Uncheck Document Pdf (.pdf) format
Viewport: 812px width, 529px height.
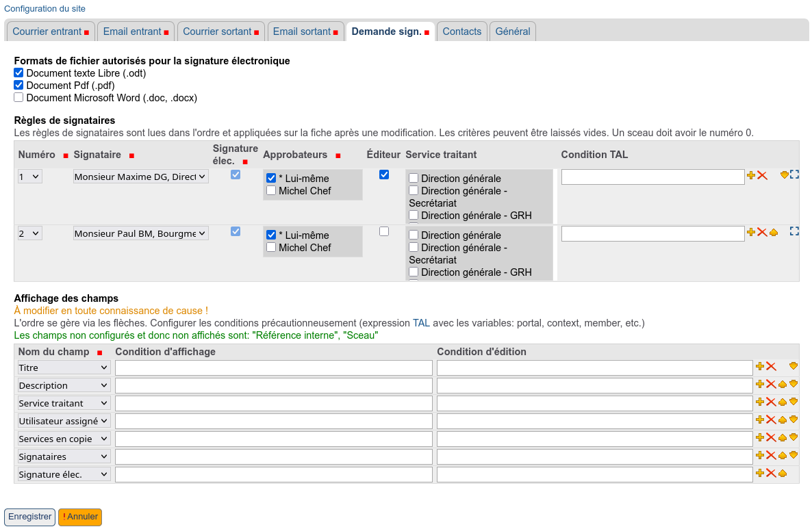18,85
